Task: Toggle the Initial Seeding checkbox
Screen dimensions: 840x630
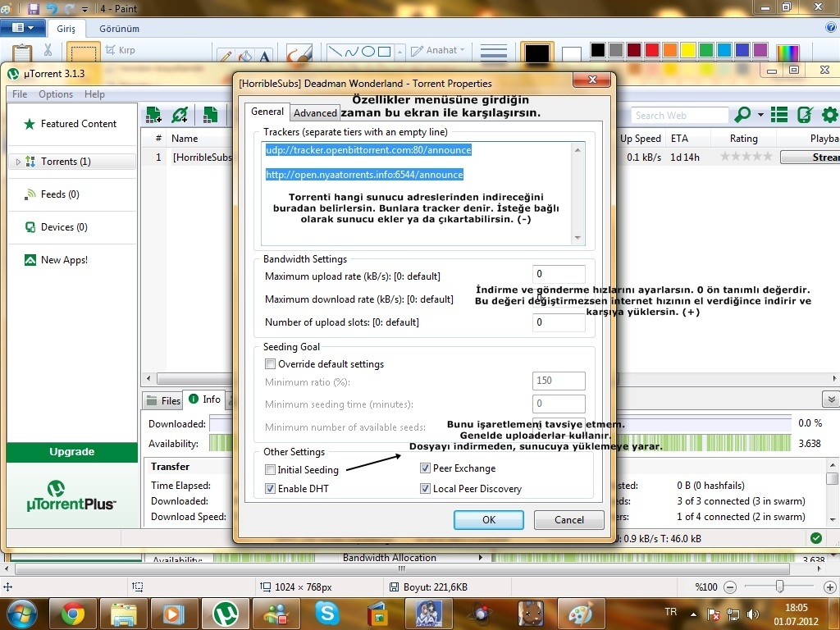Action: [270, 470]
